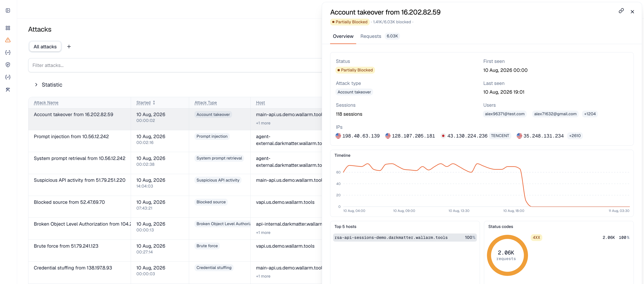
Task: Open the shield security icon in sidebar
Action: tap(8, 65)
